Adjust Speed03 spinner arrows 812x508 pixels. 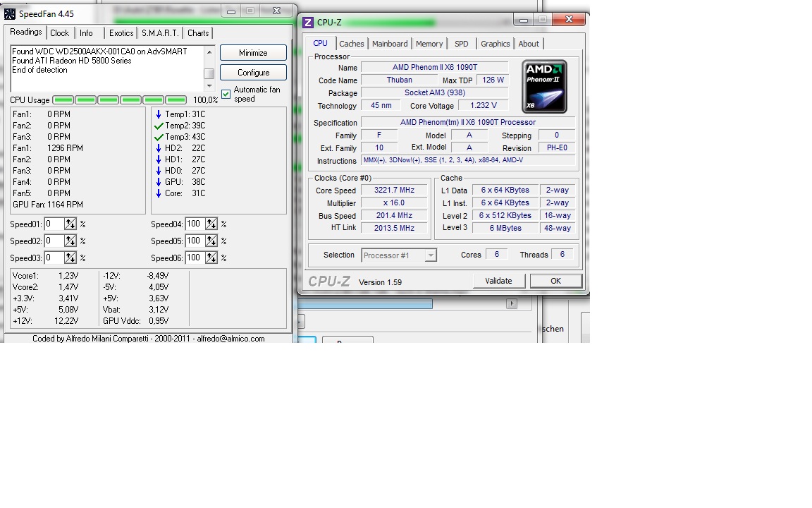[70, 258]
